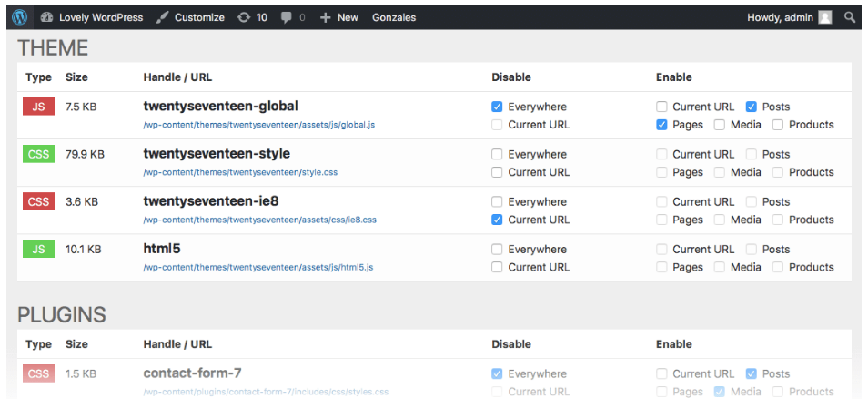Check Disable Everywhere for twentyseventeen-ie8

pyautogui.click(x=497, y=201)
